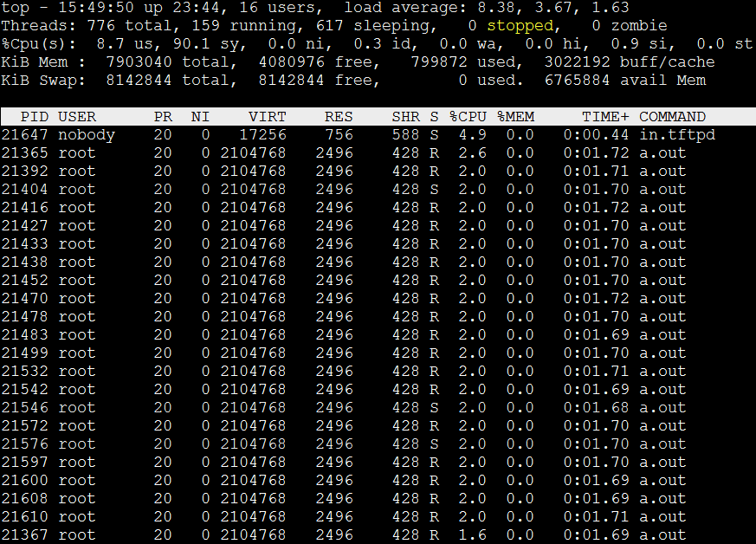Click the %MEM column header
This screenshot has height=544, width=756.
[515, 117]
